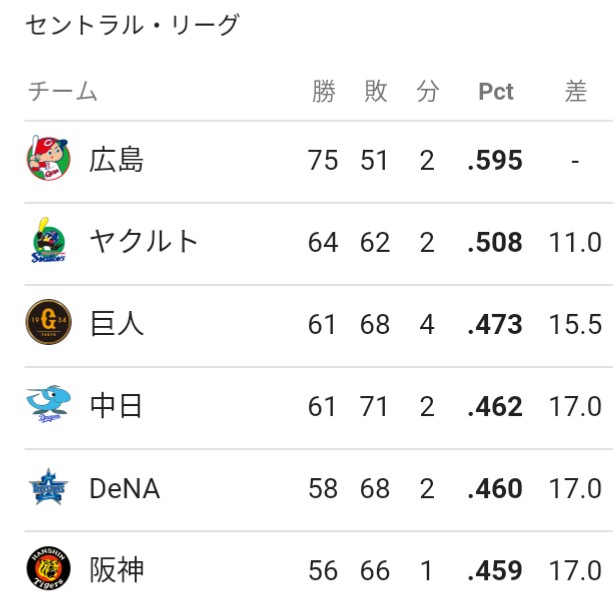Click the 敗 losses column header
Viewport: 613px width, 613px height.
point(376,91)
